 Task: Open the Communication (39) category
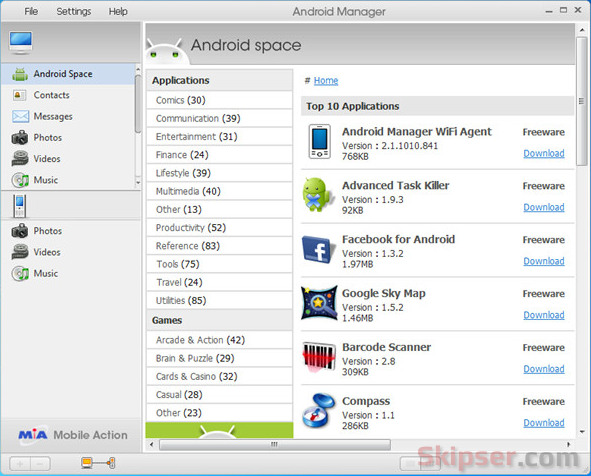click(219, 118)
